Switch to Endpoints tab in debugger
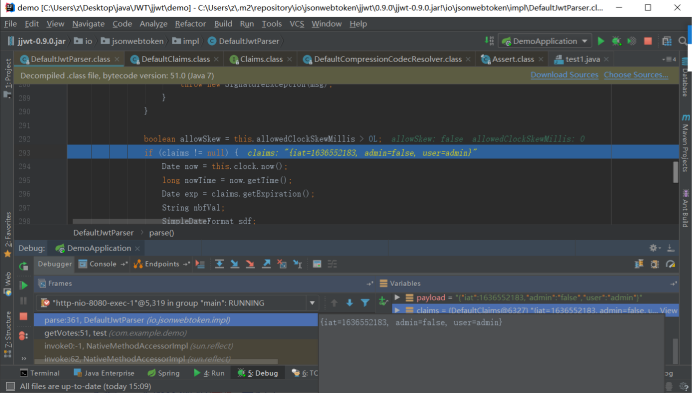Viewport: 692px width, 393px height. pos(162,264)
